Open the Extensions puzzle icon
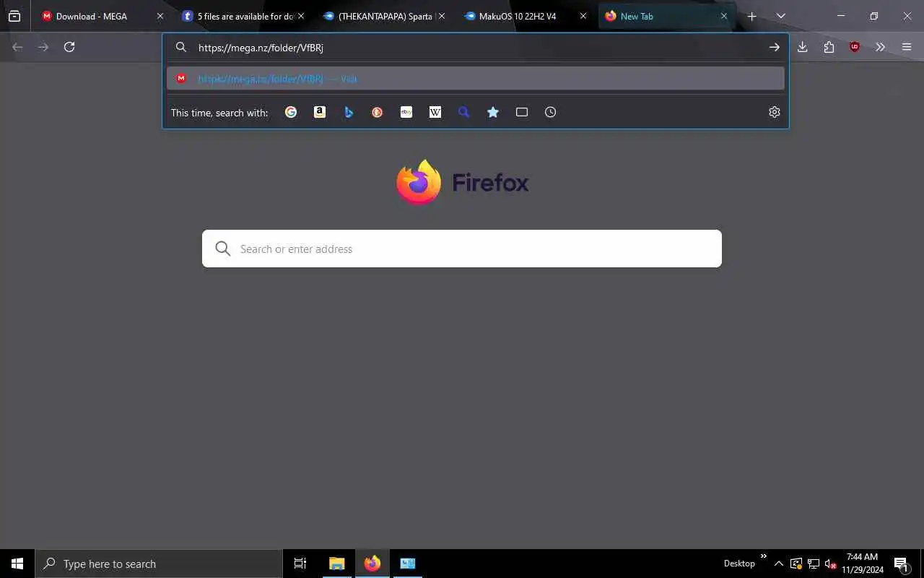Screen dimensions: 924x578 (829, 47)
